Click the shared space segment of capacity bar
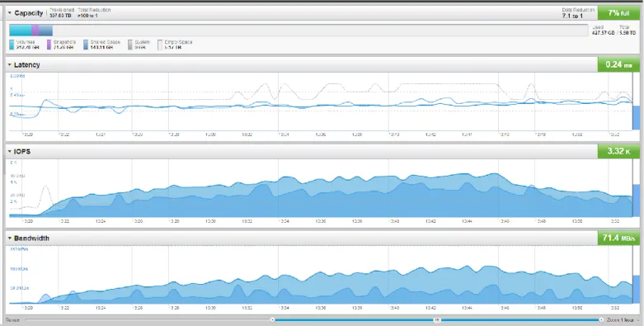 tap(45, 31)
